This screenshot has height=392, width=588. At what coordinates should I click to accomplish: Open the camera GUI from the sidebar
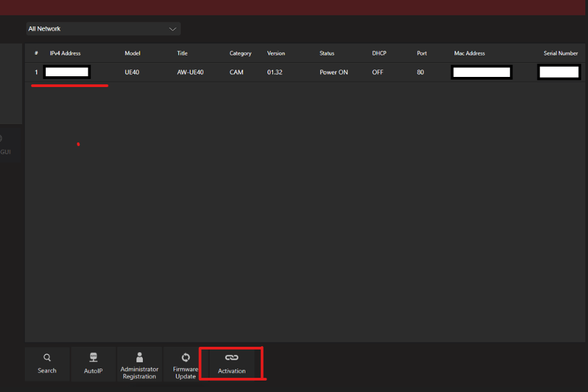pyautogui.click(x=5, y=151)
